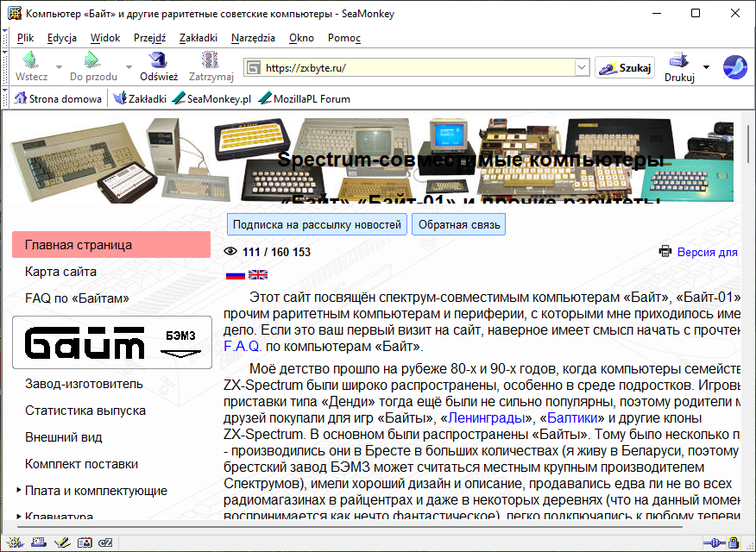Click the header computers banner image
Image resolution: width=756 pixels, height=552 pixels.
pyautogui.click(x=371, y=160)
